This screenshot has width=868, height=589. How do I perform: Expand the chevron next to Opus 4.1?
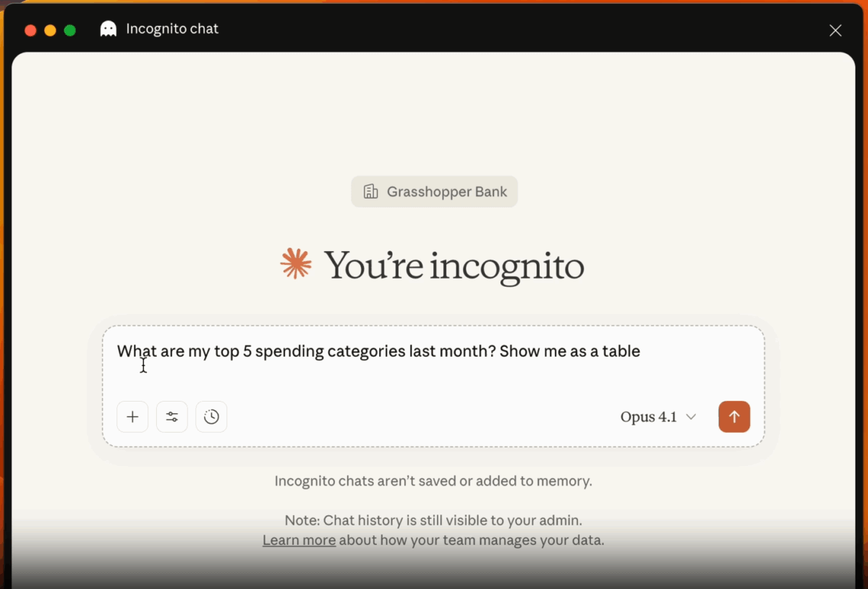[x=691, y=417]
